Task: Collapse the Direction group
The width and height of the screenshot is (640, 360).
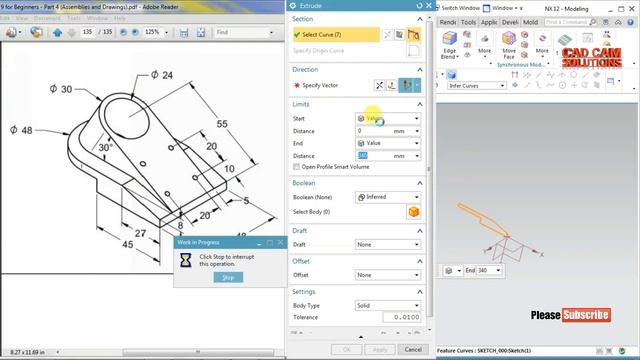Action: coord(420,70)
